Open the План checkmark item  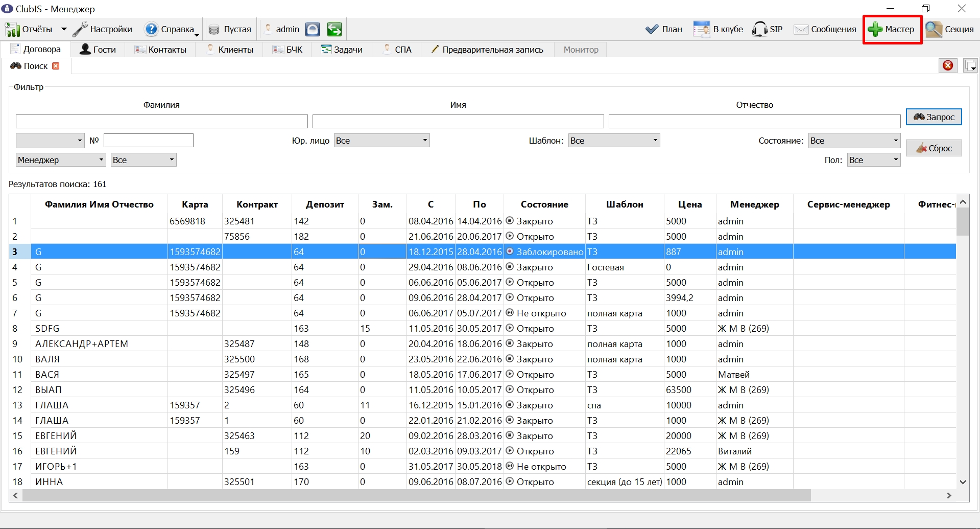click(x=664, y=30)
